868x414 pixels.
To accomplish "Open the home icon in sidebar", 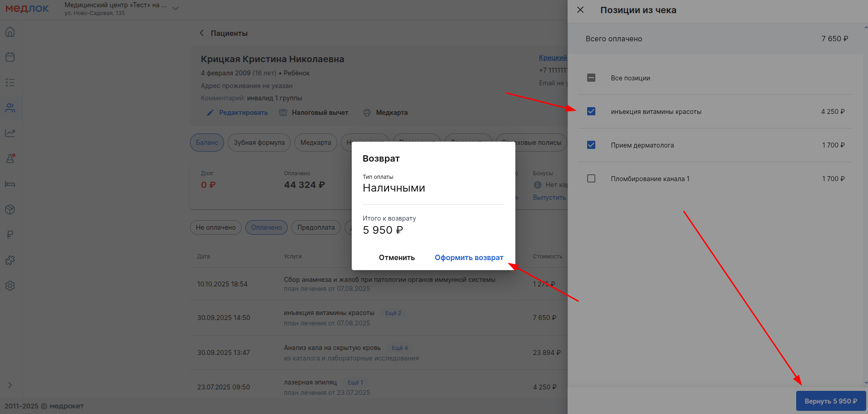I will 10,32.
